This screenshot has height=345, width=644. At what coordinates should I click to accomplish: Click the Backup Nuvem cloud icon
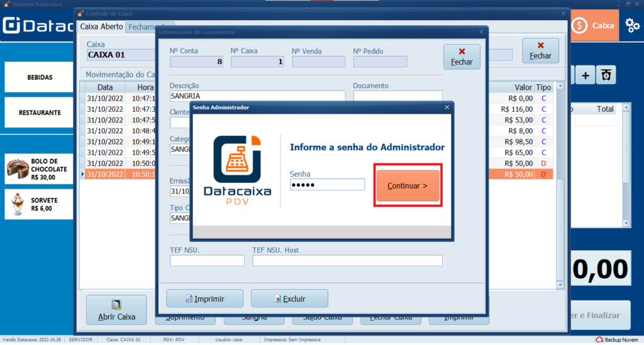click(599, 340)
